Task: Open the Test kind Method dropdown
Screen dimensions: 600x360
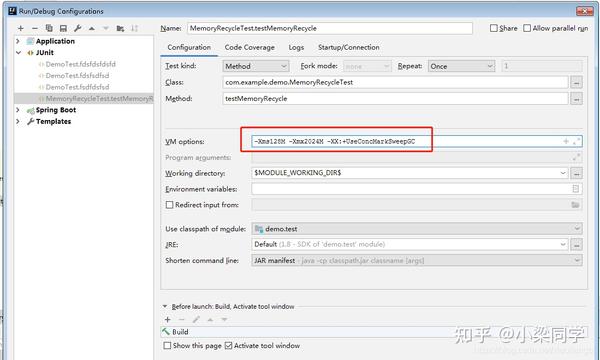Action: (256, 66)
